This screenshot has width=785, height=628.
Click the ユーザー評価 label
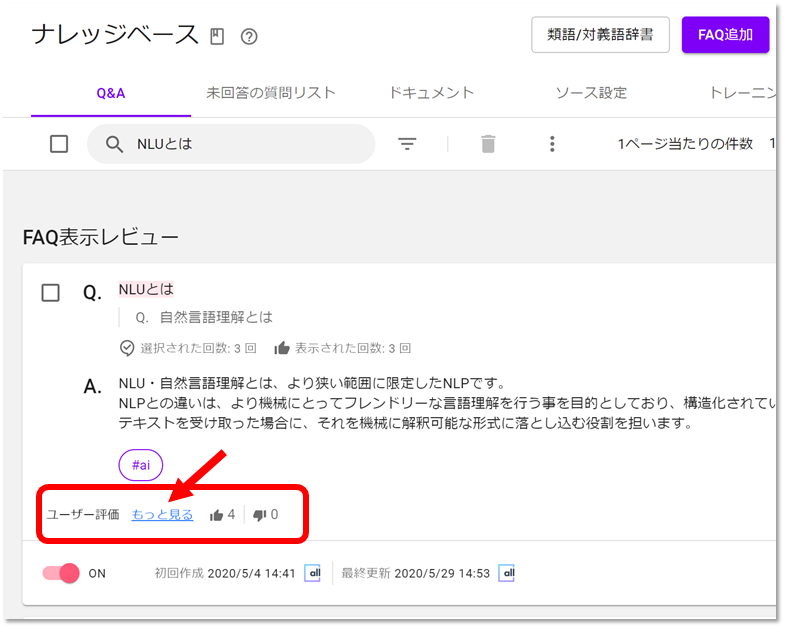click(x=83, y=515)
